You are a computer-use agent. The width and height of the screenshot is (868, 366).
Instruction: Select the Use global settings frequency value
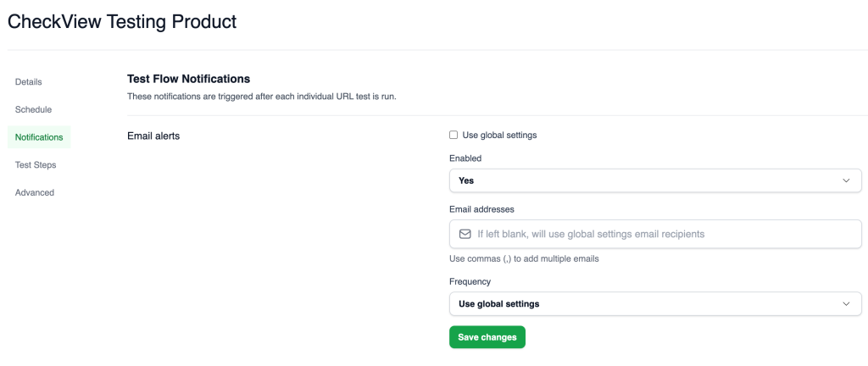point(498,303)
